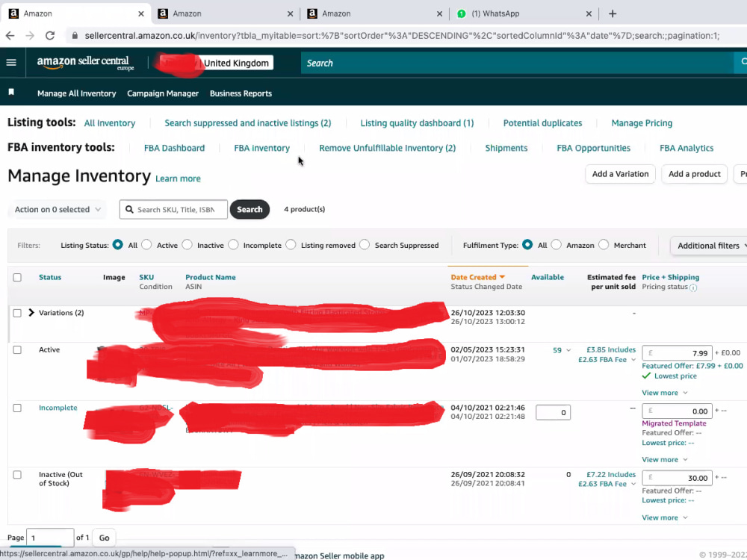This screenshot has height=560, width=747.
Task: Click the bookmark flag icon
Action: 11,93
